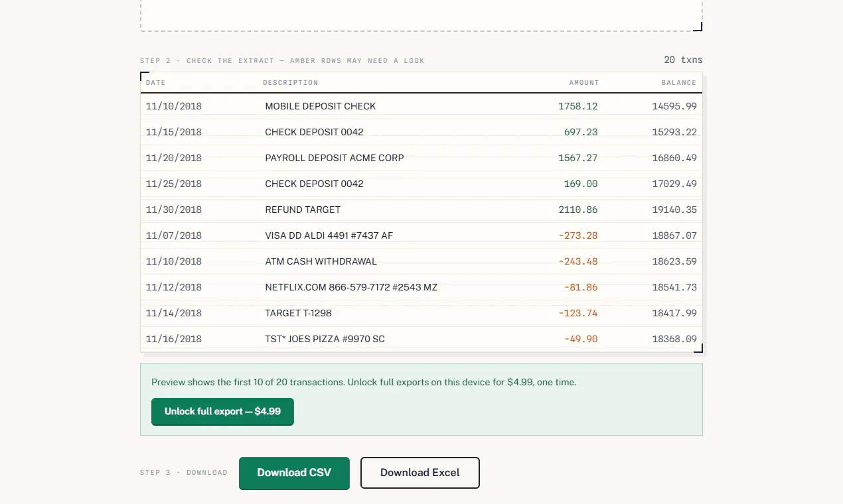Click amount 1567.27
This screenshot has width=843, height=504.
[578, 158]
